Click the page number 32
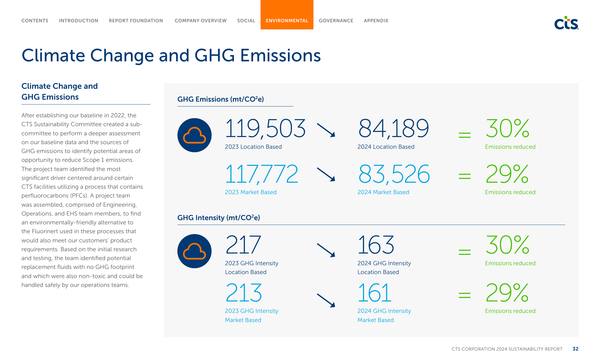Viewport: 600px width, 364px height. coord(575,349)
